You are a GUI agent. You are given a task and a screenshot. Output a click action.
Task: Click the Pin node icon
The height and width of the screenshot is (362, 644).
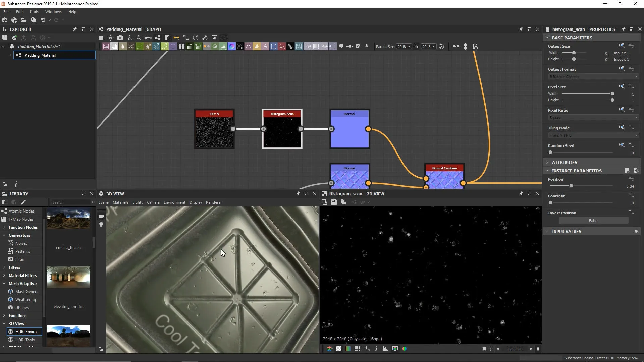coord(367,46)
